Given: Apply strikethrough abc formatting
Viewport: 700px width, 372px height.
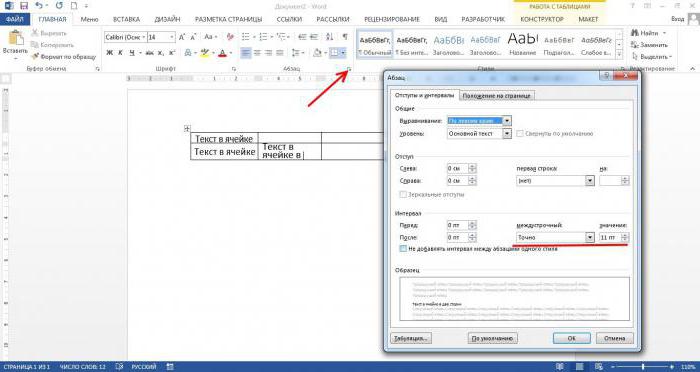Looking at the screenshot, I should [150, 53].
